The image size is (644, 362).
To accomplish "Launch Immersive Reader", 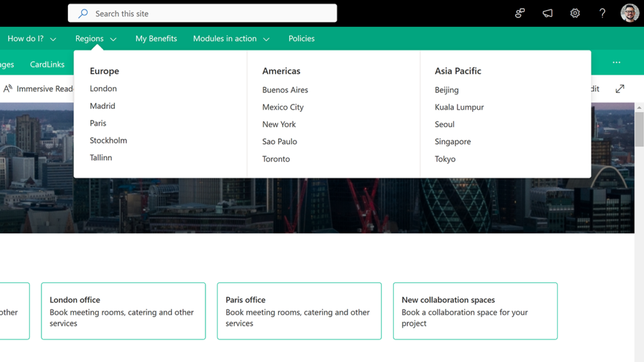I will coord(39,89).
